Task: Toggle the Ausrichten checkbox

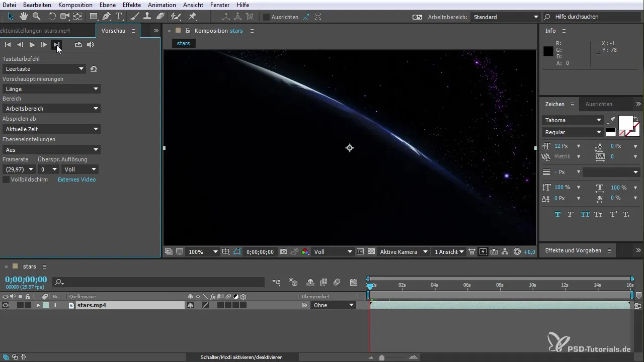Action: 267,17
